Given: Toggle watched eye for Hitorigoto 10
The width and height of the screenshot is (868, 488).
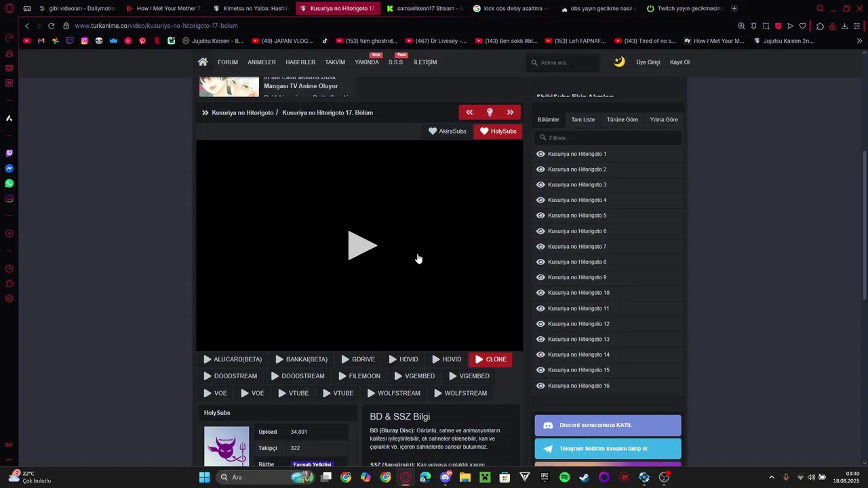Looking at the screenshot, I should (540, 293).
